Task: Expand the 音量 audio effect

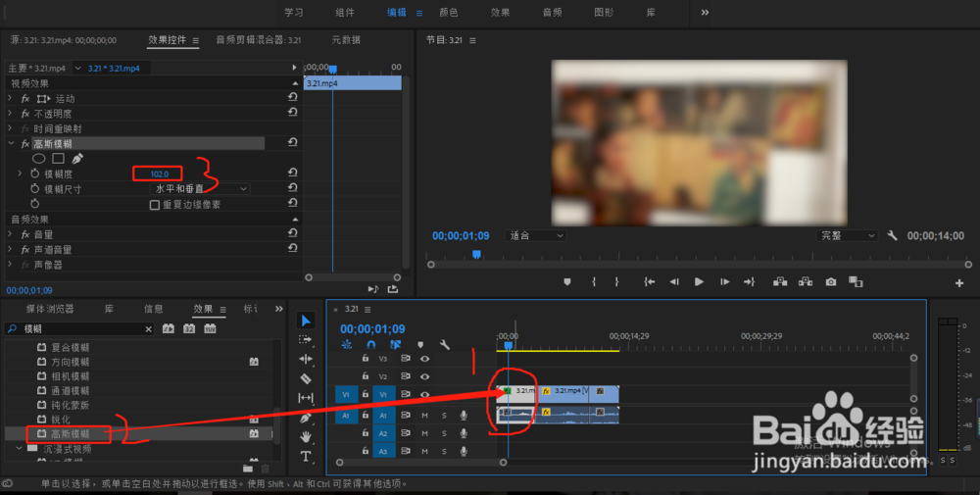Action: tap(10, 234)
